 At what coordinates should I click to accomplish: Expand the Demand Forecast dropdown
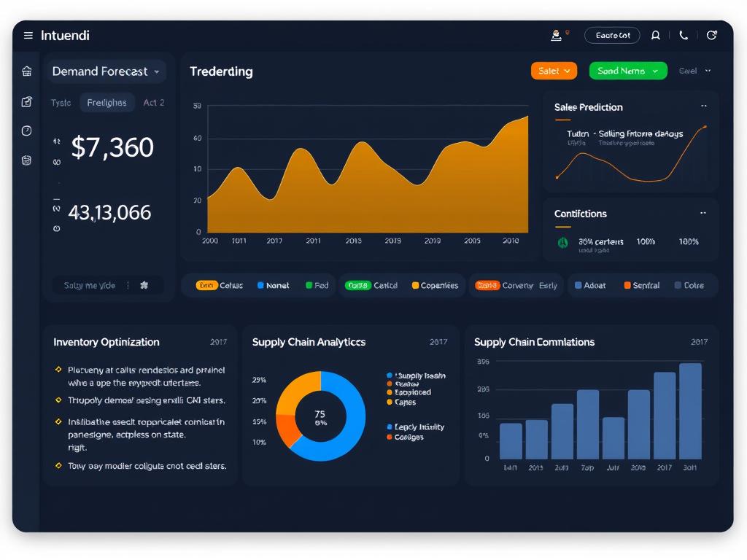tap(107, 71)
